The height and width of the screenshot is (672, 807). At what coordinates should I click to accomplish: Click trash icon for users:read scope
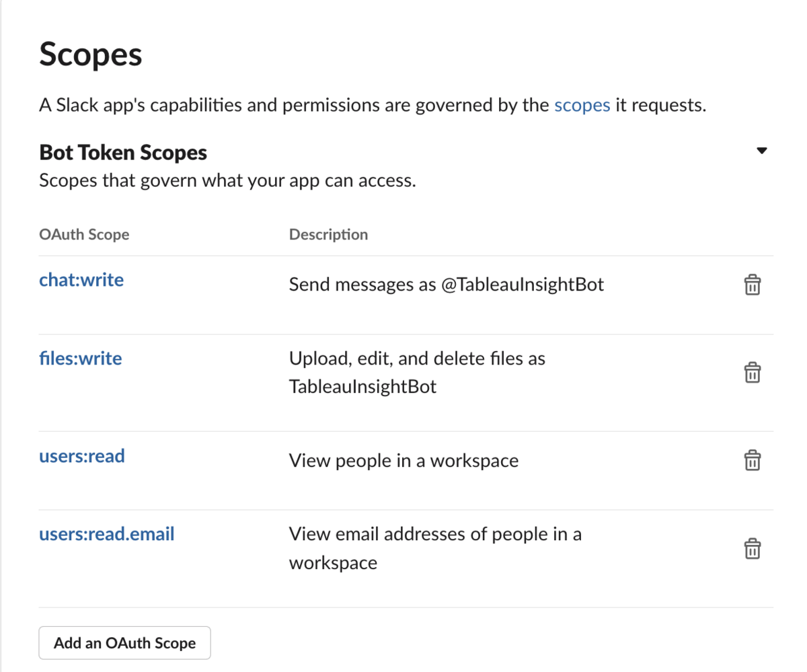[x=752, y=461]
